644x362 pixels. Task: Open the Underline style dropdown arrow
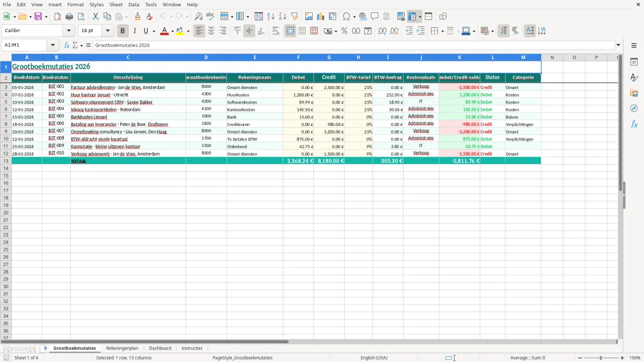pos(153,31)
